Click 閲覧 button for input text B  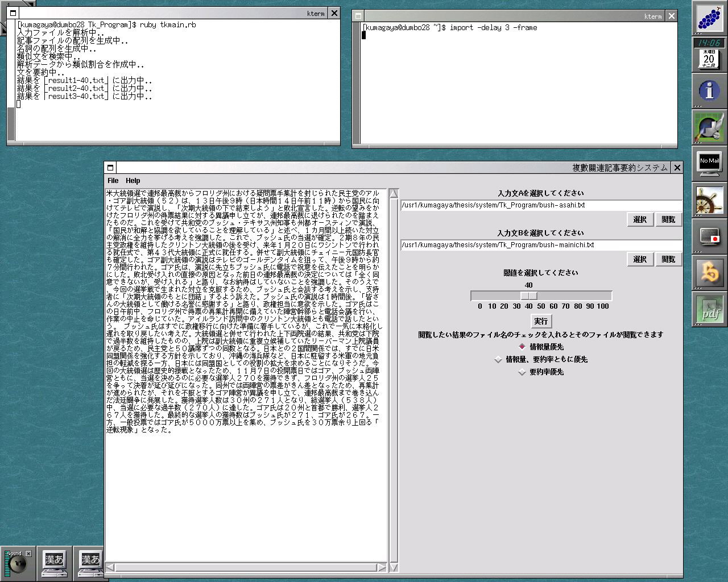(x=668, y=259)
